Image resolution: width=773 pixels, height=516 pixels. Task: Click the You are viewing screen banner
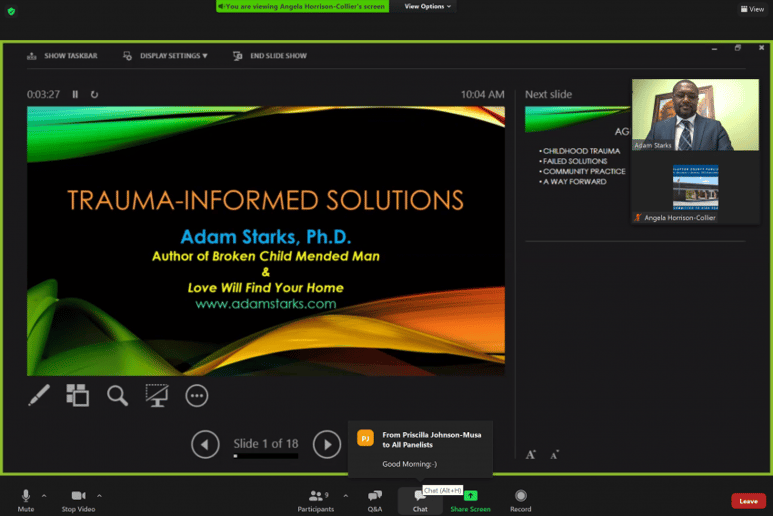tap(302, 6)
